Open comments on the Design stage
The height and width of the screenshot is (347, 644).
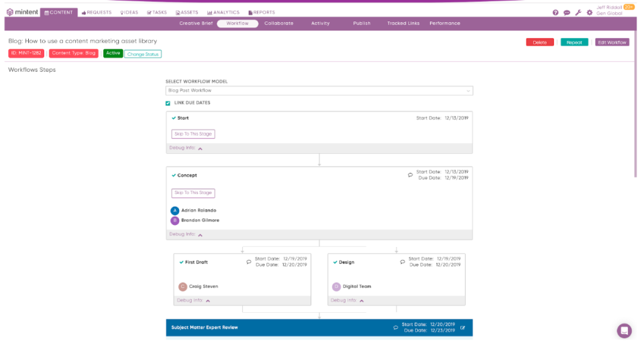402,262
